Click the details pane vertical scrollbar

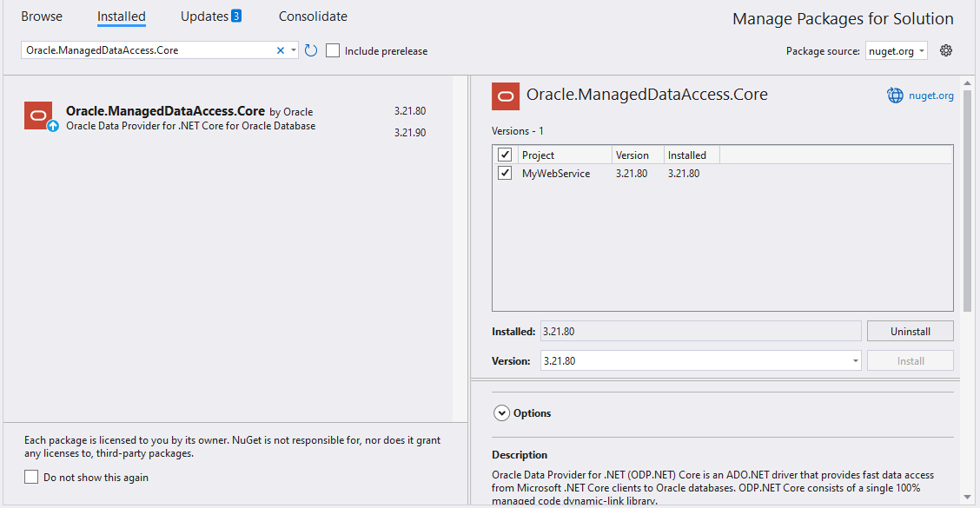(x=967, y=200)
